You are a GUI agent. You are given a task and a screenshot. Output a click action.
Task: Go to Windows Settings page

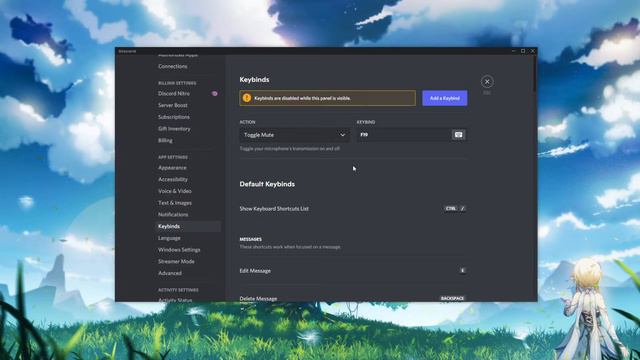coord(179,250)
